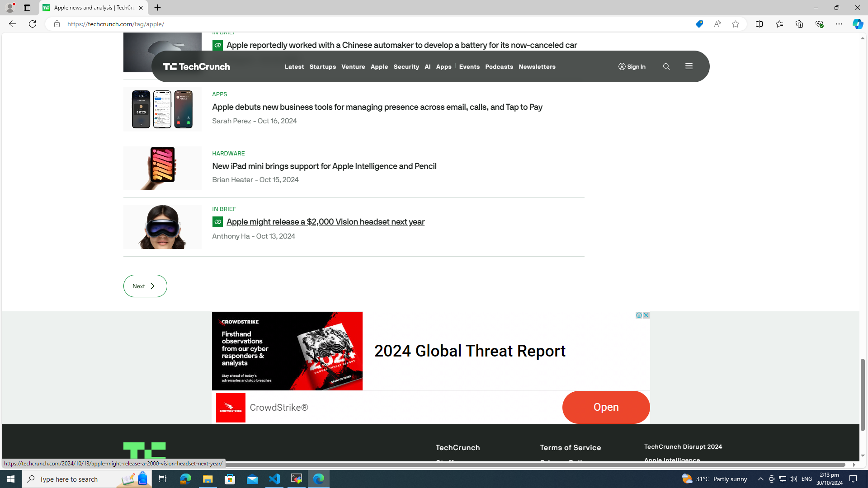Open the iPad mini article thumbnail
This screenshot has height=488, width=868.
coord(162,168)
